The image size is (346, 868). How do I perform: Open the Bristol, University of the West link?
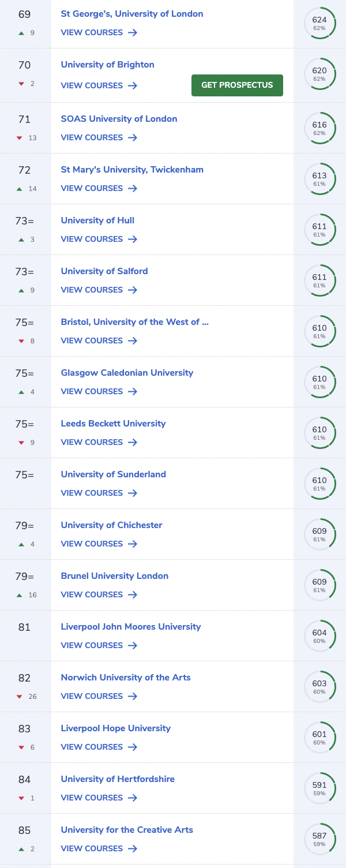(x=135, y=322)
